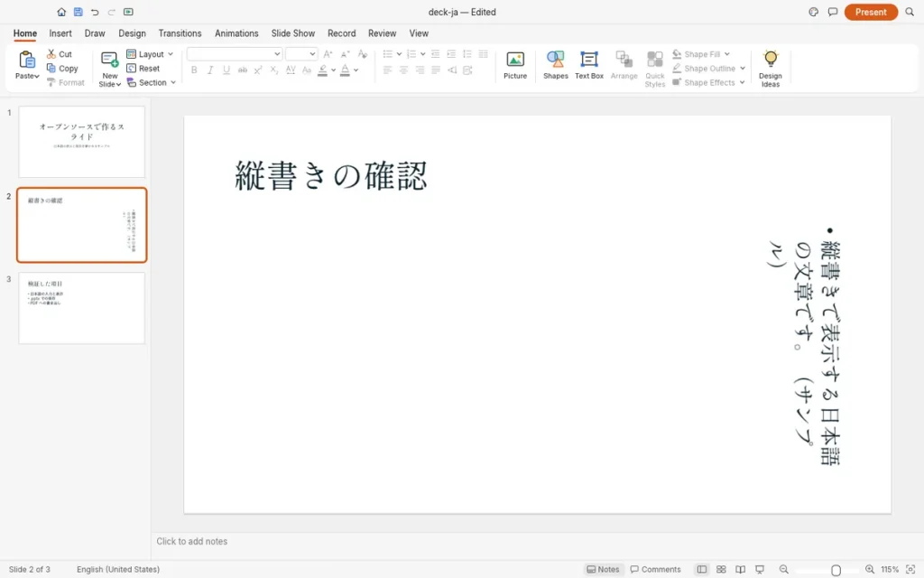
Task: Select slide 3 thumbnail
Action: click(x=82, y=308)
